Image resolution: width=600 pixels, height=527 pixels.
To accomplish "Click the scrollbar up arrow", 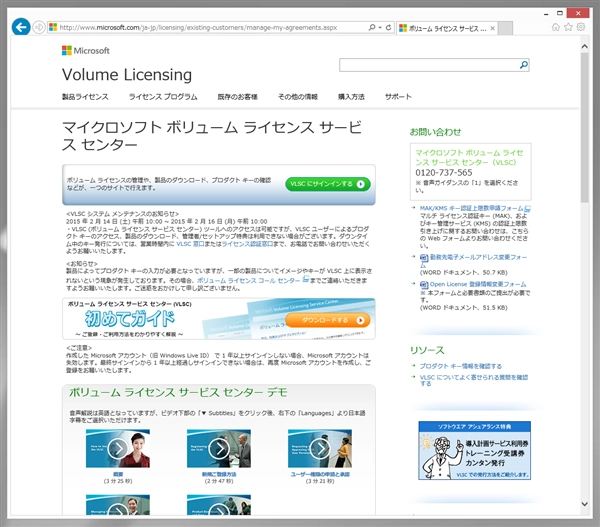I will point(584,47).
